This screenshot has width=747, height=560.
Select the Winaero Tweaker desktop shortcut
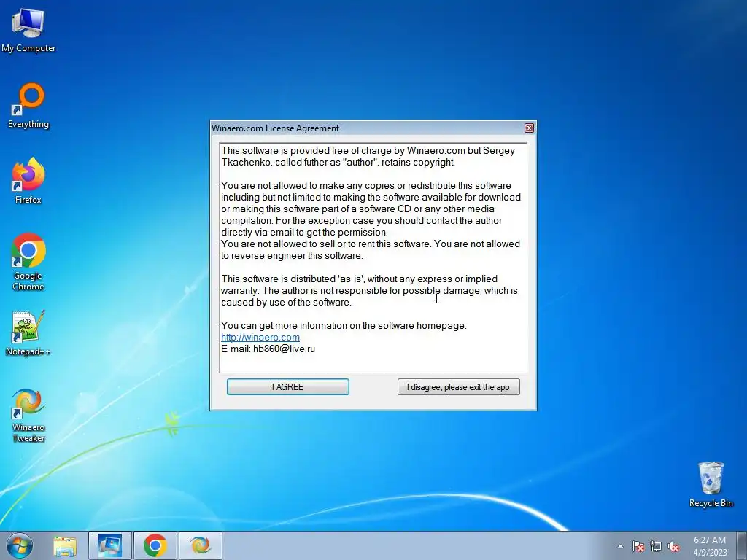click(28, 415)
